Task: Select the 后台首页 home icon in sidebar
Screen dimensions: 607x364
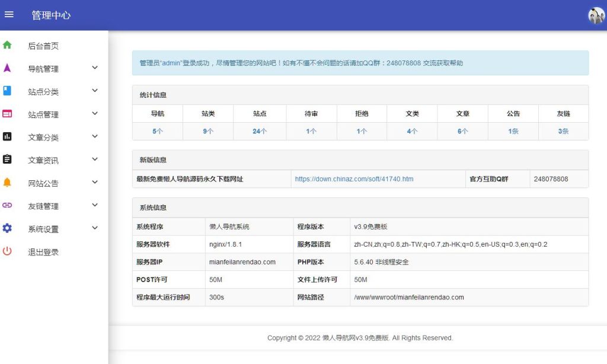Action: coord(7,45)
